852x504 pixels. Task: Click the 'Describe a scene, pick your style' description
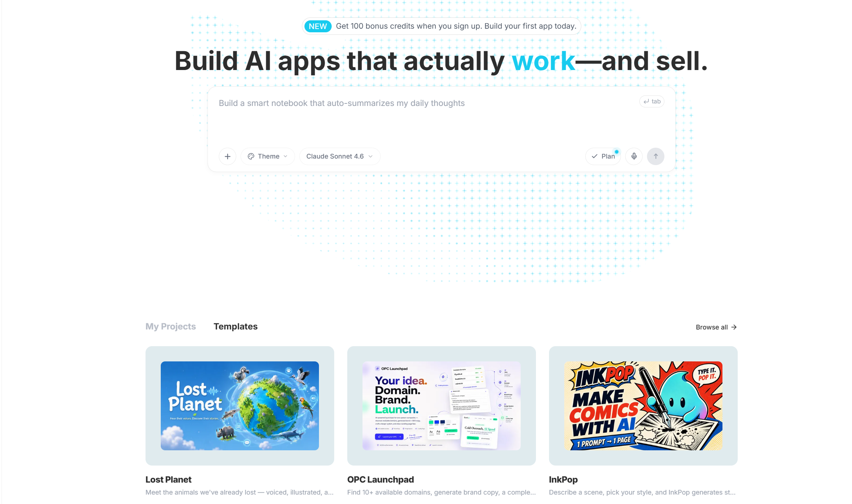pos(642,492)
